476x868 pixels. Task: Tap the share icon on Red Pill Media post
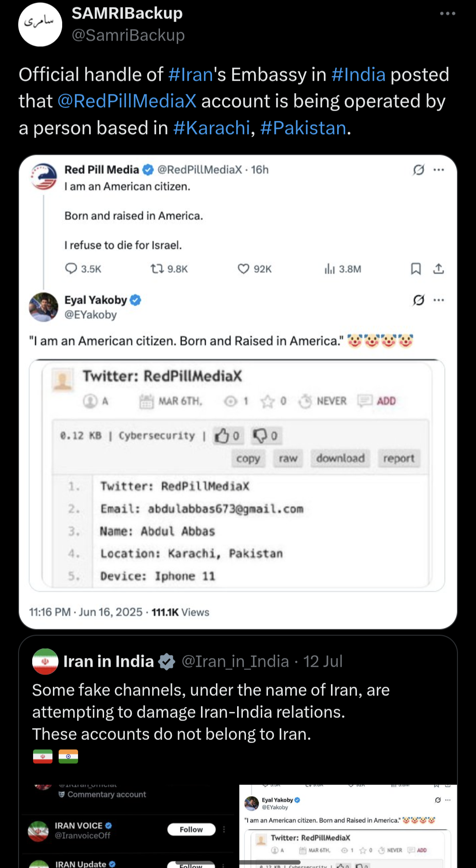pos(439,269)
